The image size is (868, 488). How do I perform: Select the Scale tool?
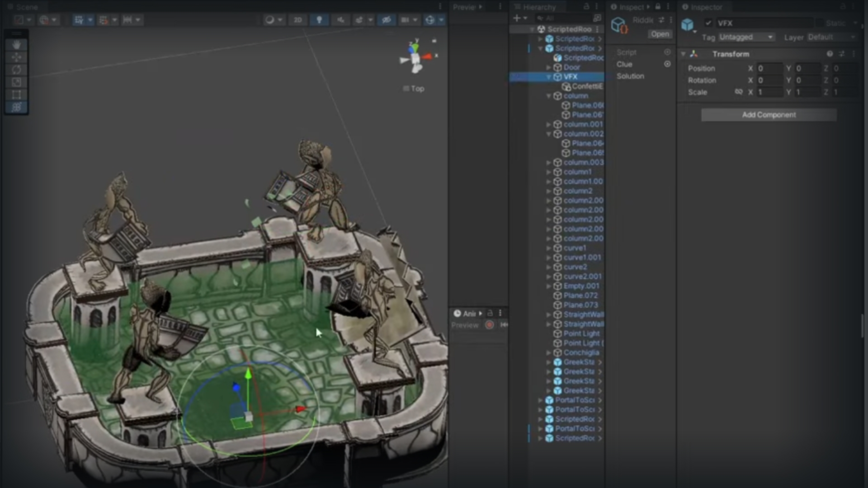coord(17,82)
